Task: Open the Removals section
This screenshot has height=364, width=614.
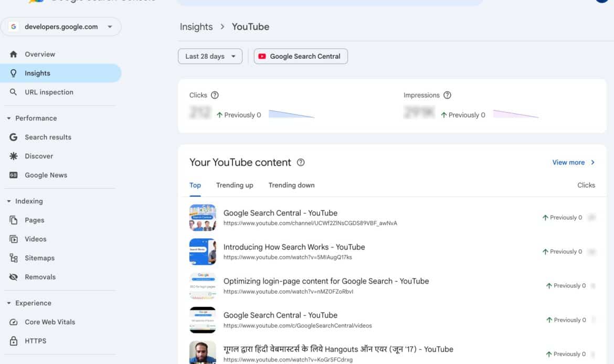Action: click(40, 276)
